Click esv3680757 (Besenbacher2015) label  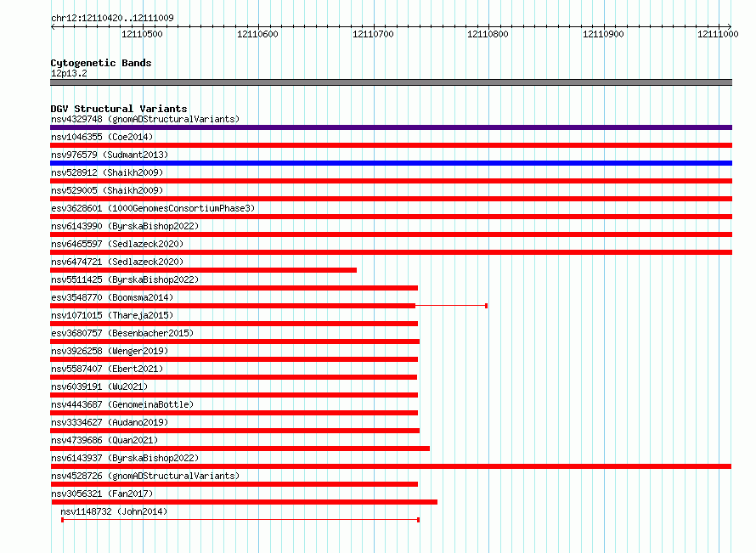point(122,333)
